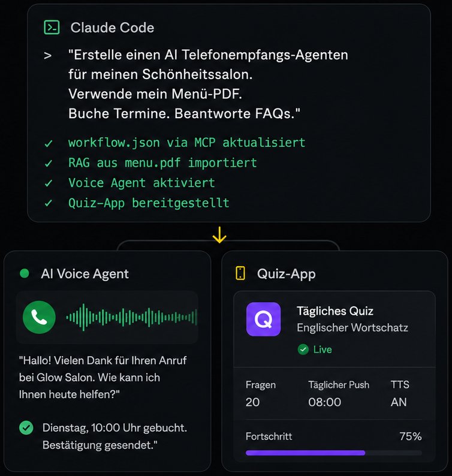The image size is (452, 476).
Task: Select the Claude Code title
Action: tap(112, 28)
